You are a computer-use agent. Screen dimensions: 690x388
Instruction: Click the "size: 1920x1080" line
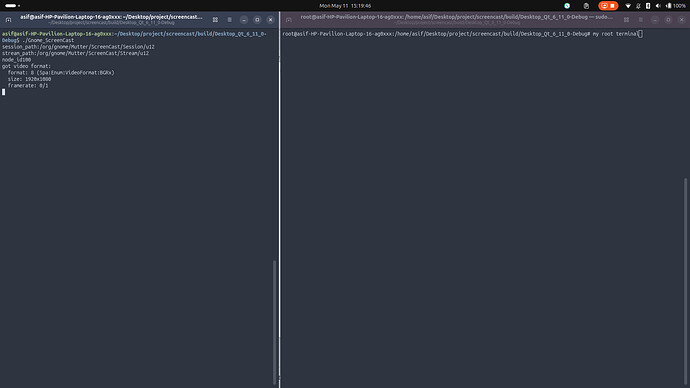29,79
